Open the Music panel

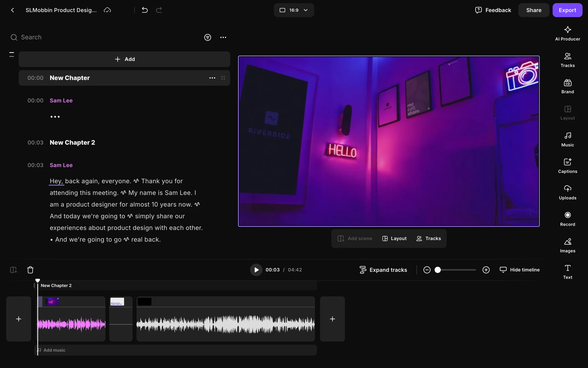coord(567,140)
